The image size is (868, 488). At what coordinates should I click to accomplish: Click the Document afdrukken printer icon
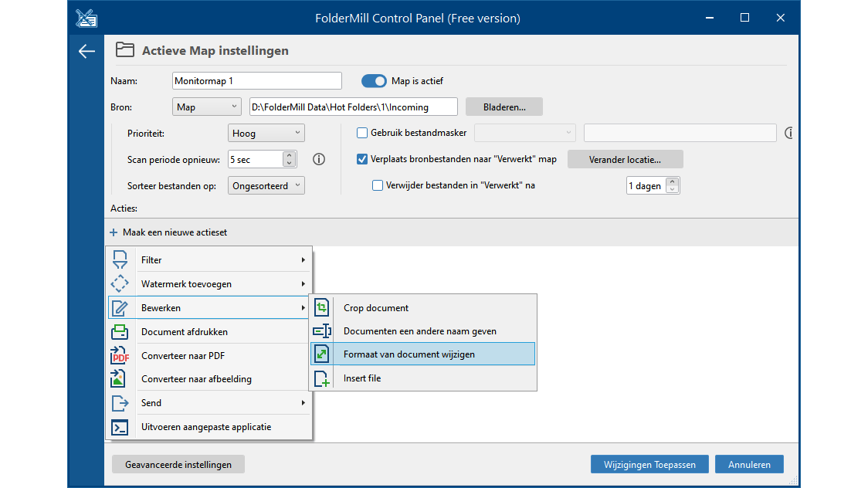(120, 332)
